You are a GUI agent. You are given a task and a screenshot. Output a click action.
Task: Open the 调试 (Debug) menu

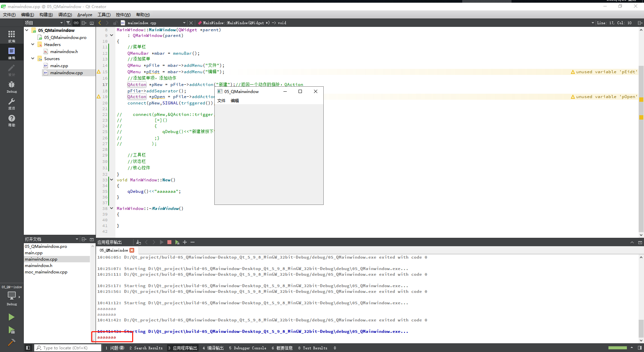pyautogui.click(x=65, y=14)
